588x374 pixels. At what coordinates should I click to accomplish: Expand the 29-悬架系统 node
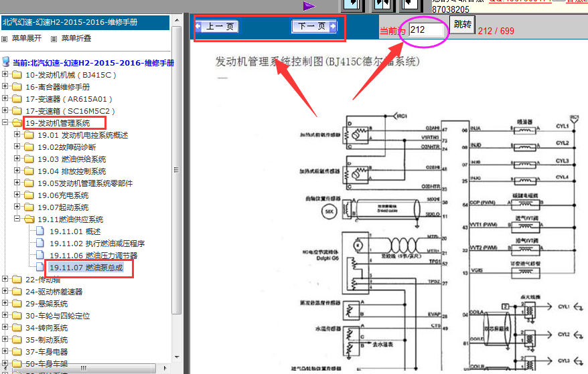point(5,303)
